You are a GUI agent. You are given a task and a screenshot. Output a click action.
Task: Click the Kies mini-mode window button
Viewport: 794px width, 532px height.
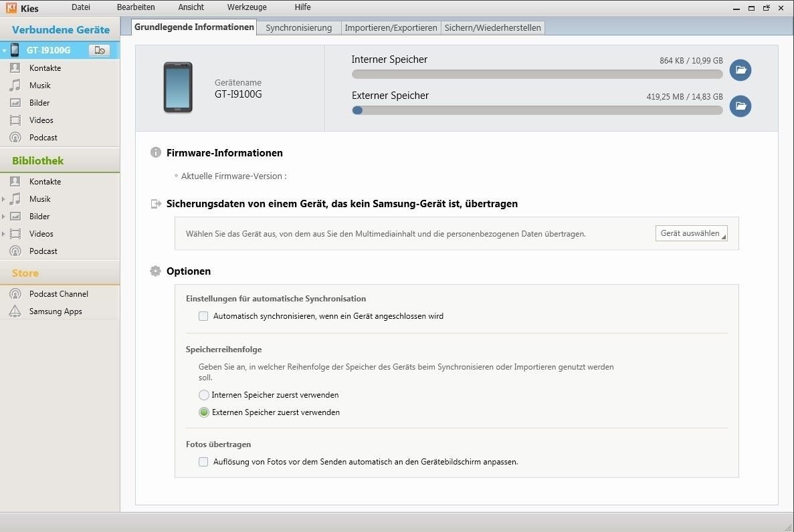coord(766,7)
